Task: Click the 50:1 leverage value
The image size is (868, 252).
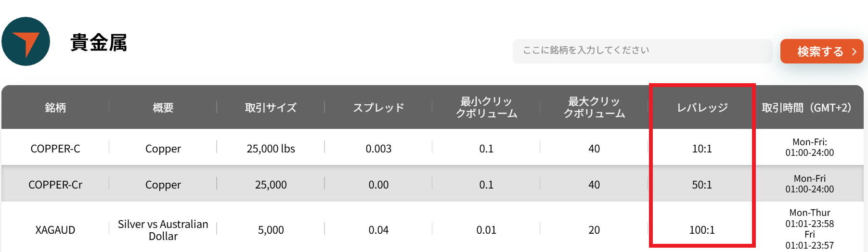Action: pos(702,185)
